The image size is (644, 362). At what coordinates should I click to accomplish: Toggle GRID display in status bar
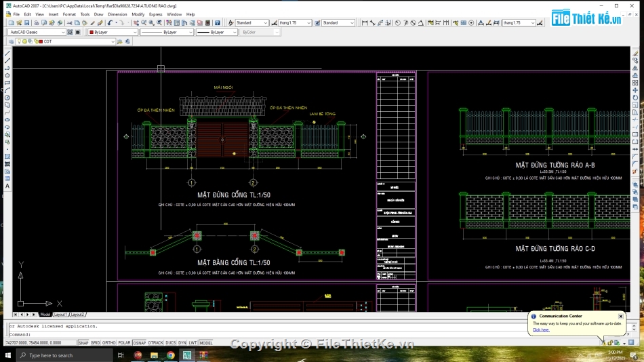[x=96, y=343]
